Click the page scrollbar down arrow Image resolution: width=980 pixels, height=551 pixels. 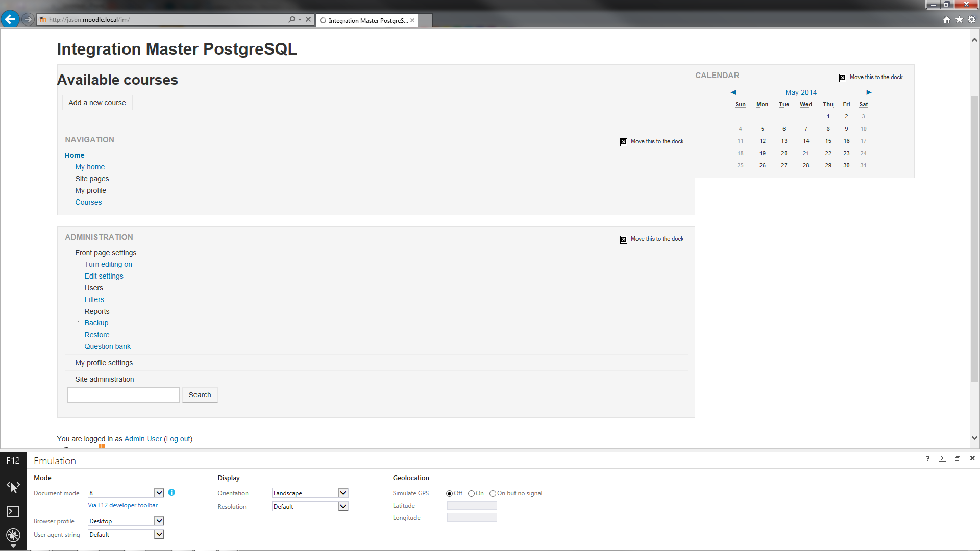pyautogui.click(x=974, y=437)
